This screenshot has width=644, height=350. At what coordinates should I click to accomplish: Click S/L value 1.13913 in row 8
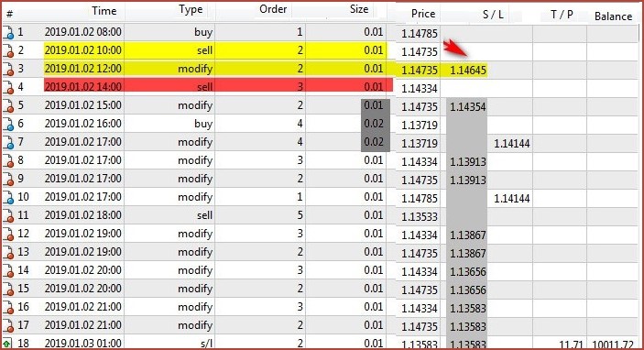pyautogui.click(x=468, y=162)
